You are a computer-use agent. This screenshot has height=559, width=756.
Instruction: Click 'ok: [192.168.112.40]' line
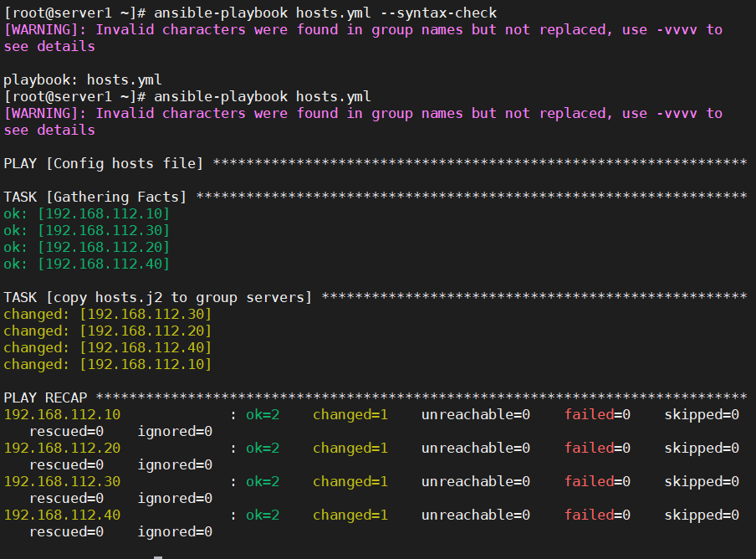click(87, 264)
